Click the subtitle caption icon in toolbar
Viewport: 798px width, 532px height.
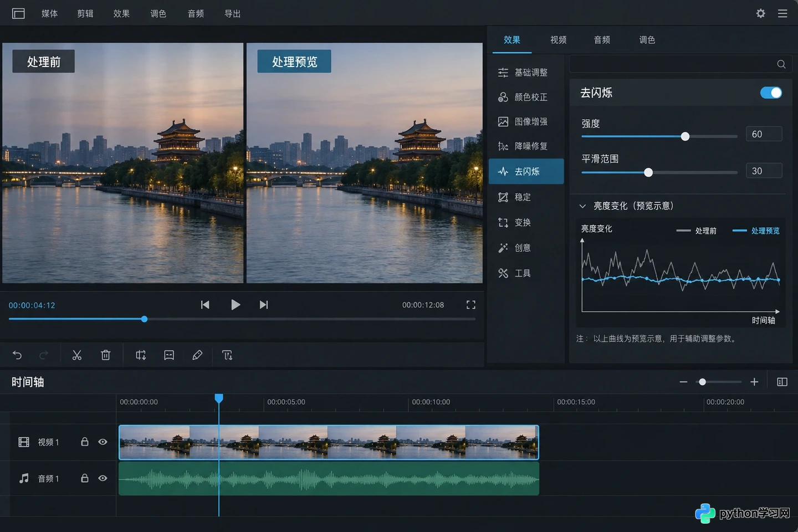(169, 355)
